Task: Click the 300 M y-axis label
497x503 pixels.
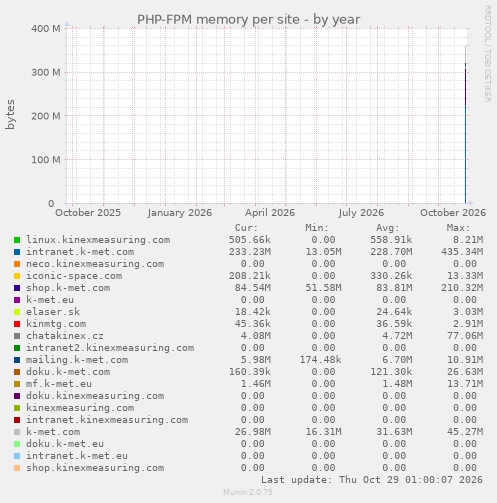Action: click(x=46, y=72)
